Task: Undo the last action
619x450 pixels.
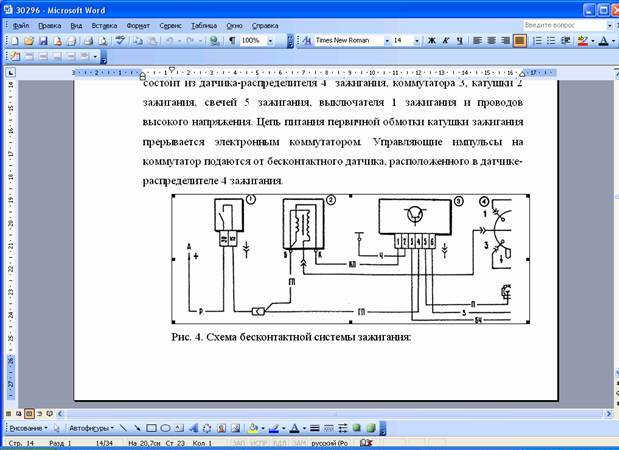Action: click(169, 41)
